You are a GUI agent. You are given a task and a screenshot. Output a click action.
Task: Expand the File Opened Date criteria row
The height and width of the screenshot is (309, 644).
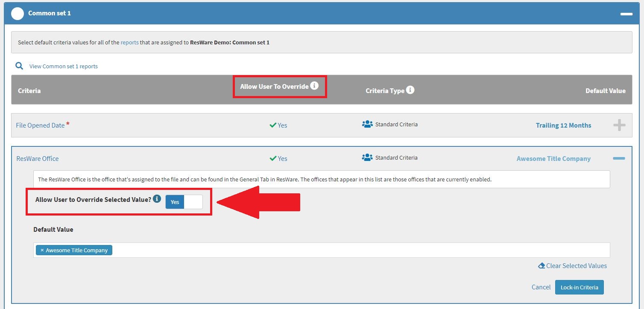pos(618,125)
